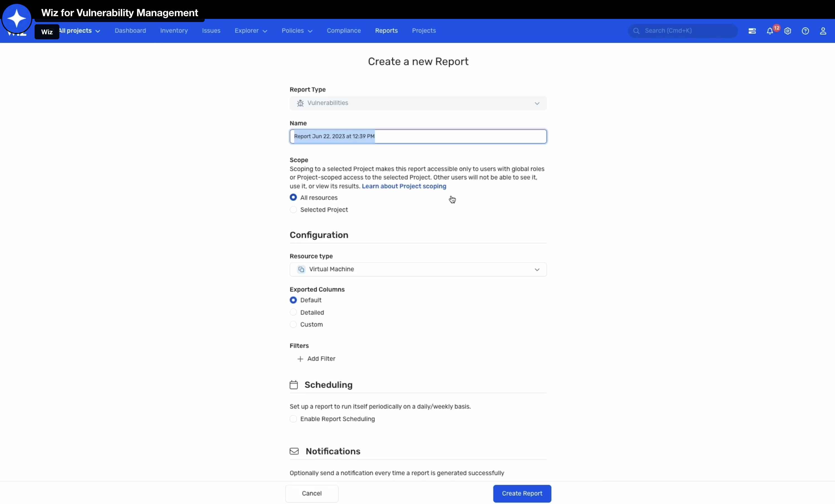This screenshot has width=835, height=504.
Task: Click the channel avatar star icon
Action: tap(17, 18)
